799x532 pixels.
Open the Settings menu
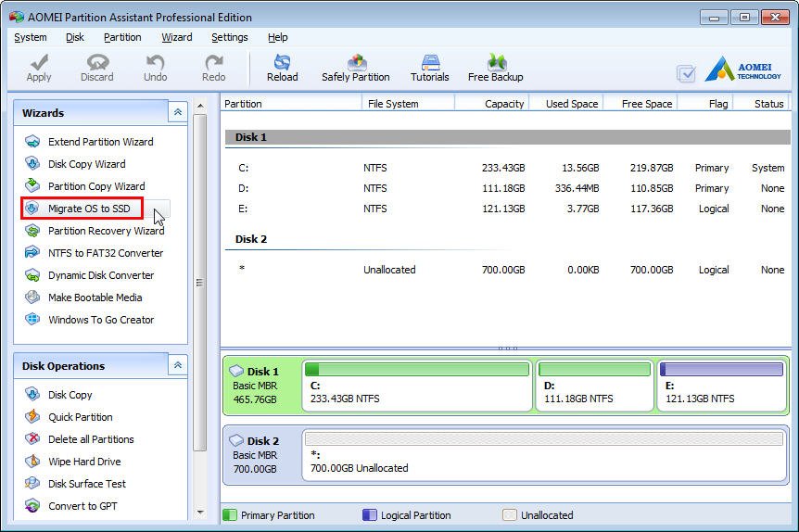[x=229, y=37]
